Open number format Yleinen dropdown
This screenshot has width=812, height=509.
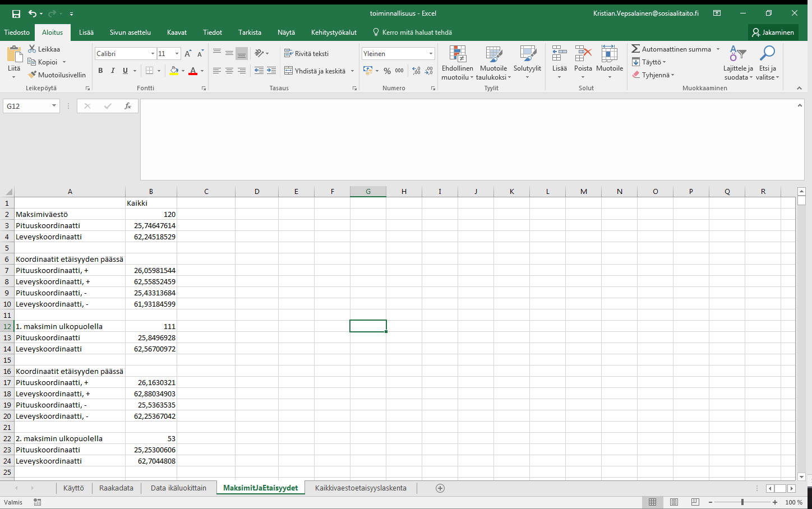pos(431,54)
